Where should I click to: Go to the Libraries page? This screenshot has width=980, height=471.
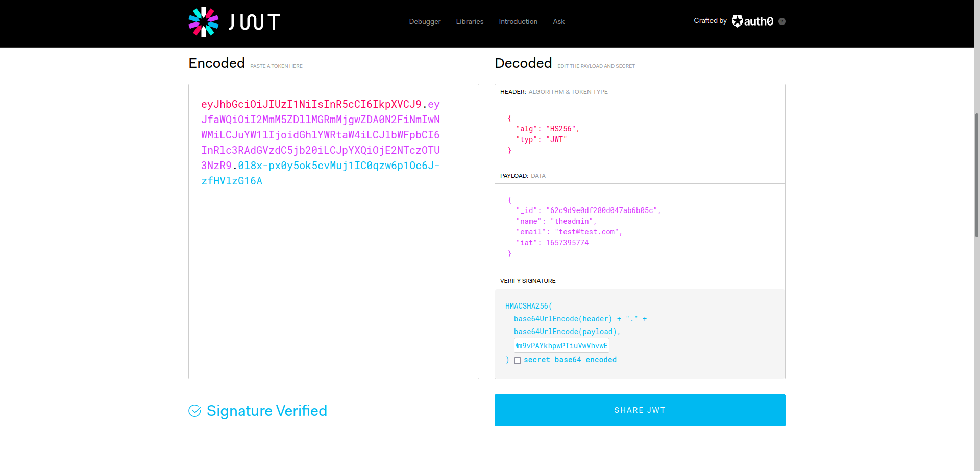point(469,21)
